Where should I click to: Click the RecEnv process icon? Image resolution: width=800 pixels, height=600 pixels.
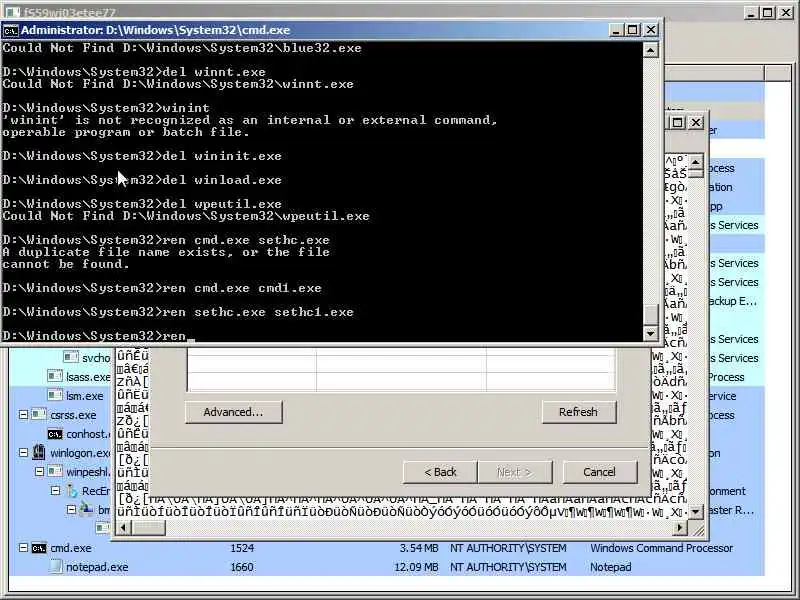(x=72, y=491)
